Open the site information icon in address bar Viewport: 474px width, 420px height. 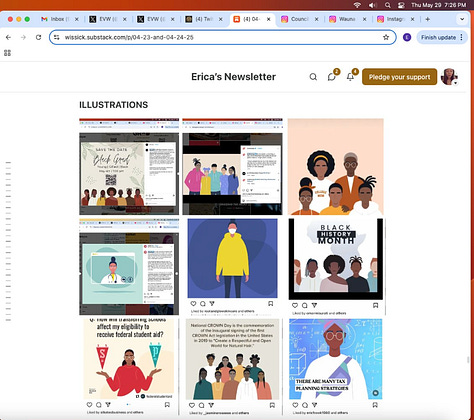tap(57, 37)
